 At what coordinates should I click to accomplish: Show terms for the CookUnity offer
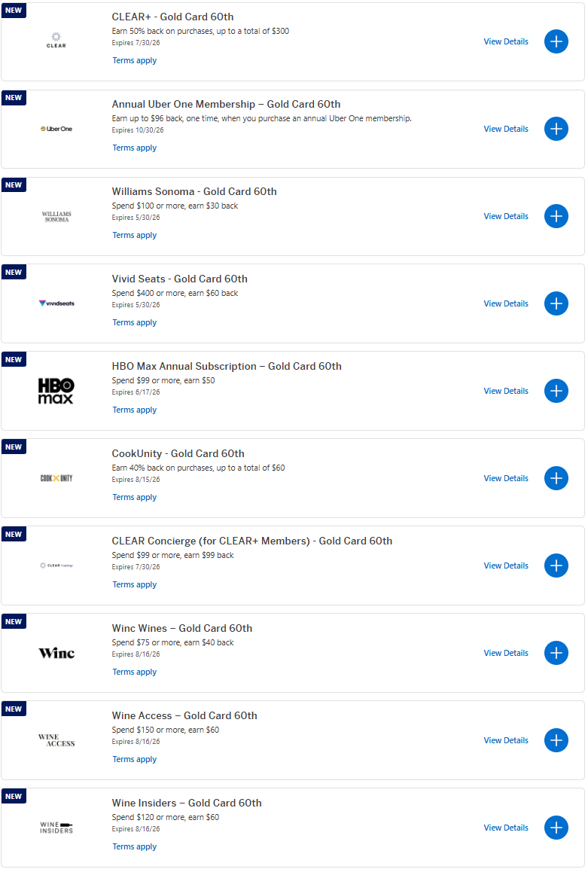point(135,497)
